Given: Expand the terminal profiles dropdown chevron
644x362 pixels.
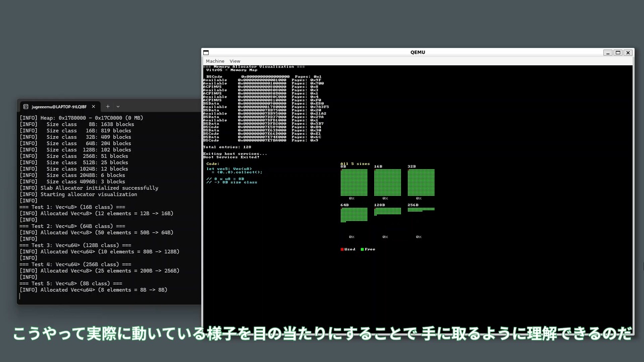Looking at the screenshot, I should (118, 107).
